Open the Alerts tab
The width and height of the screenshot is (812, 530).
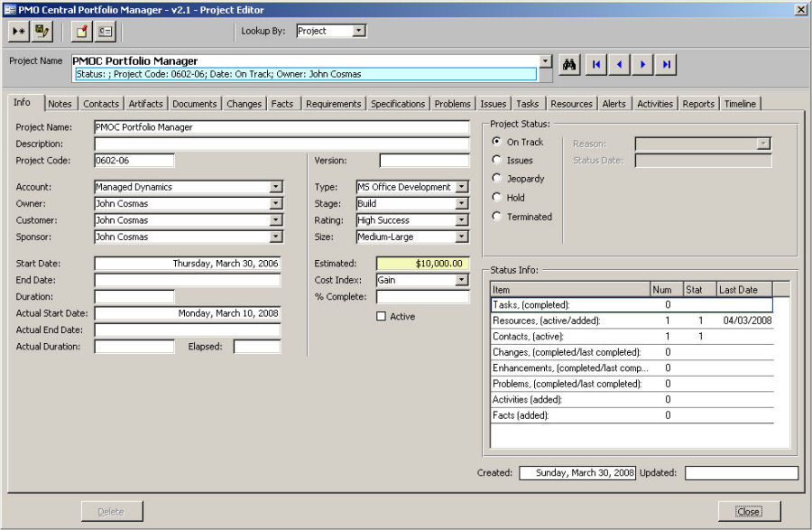[614, 104]
